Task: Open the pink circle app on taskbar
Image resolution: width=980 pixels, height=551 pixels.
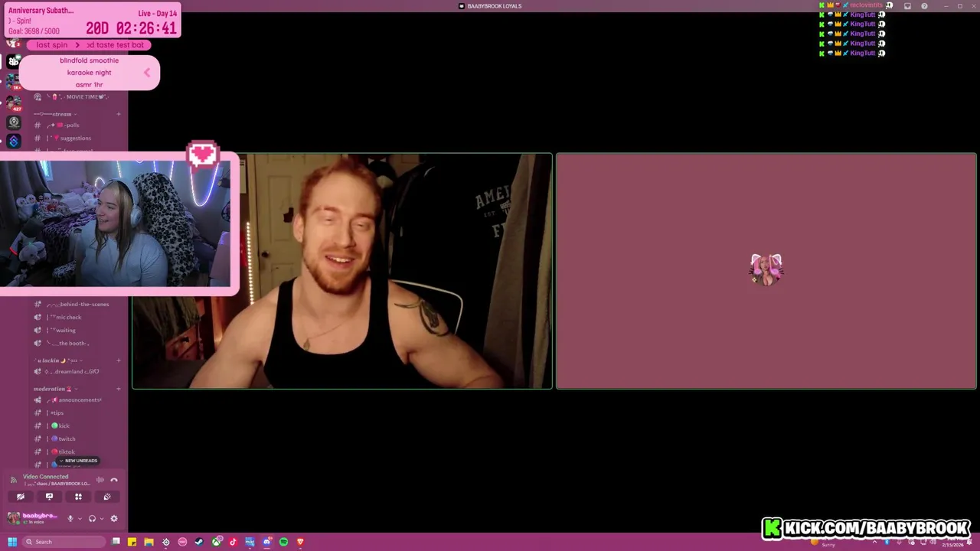Action: (182, 542)
